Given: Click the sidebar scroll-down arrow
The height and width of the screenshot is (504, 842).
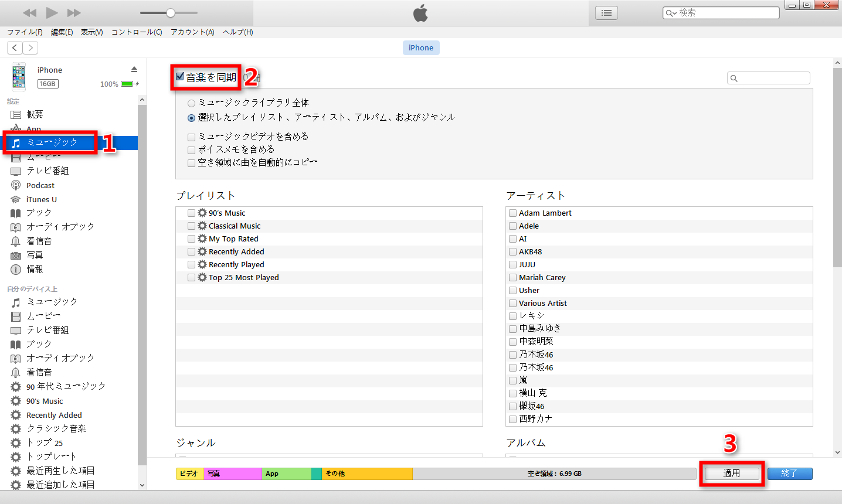Looking at the screenshot, I should tap(142, 485).
